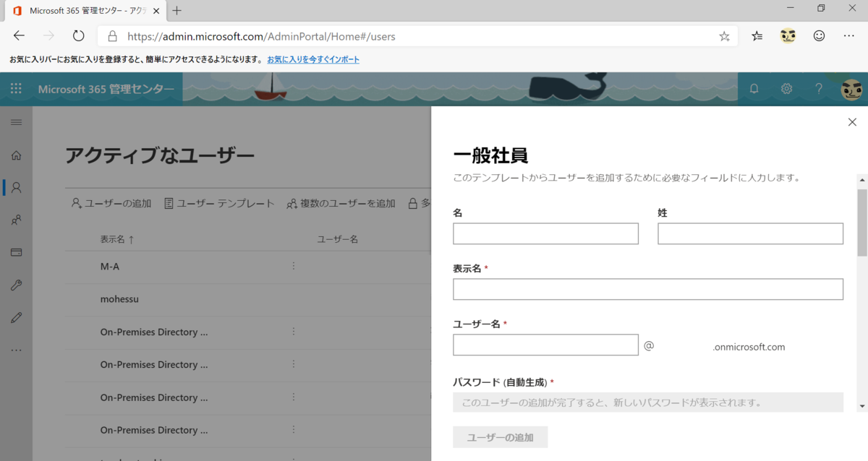868x461 pixels.
Task: Click the 名 input field
Action: (545, 233)
